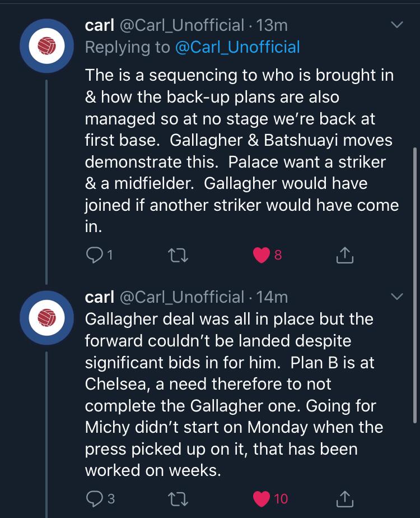Viewport: 420px width, 518px height.
Task: Open carl's profile from 14m tweet name
Action: pos(99,297)
